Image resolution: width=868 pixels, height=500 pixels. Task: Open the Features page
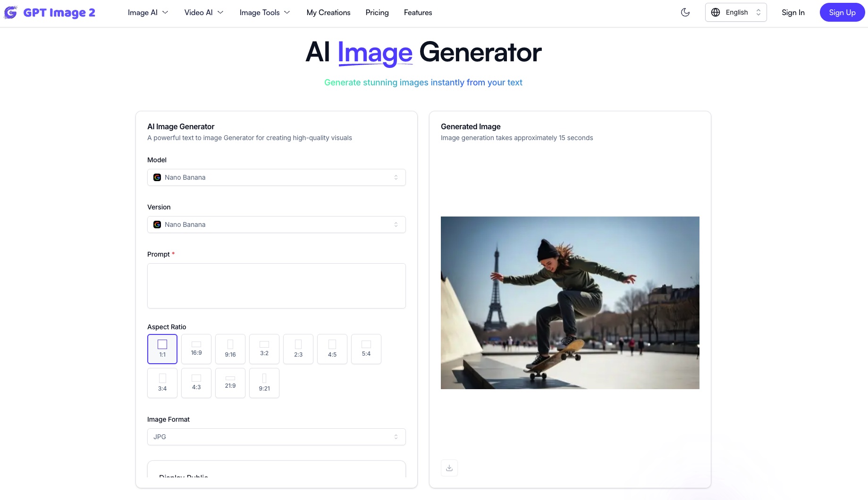418,12
